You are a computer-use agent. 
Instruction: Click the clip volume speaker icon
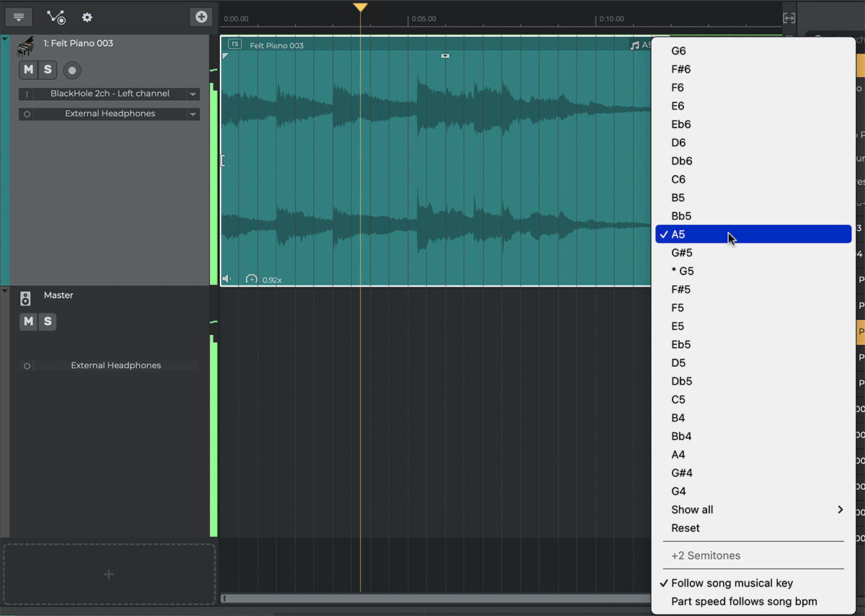point(228,279)
